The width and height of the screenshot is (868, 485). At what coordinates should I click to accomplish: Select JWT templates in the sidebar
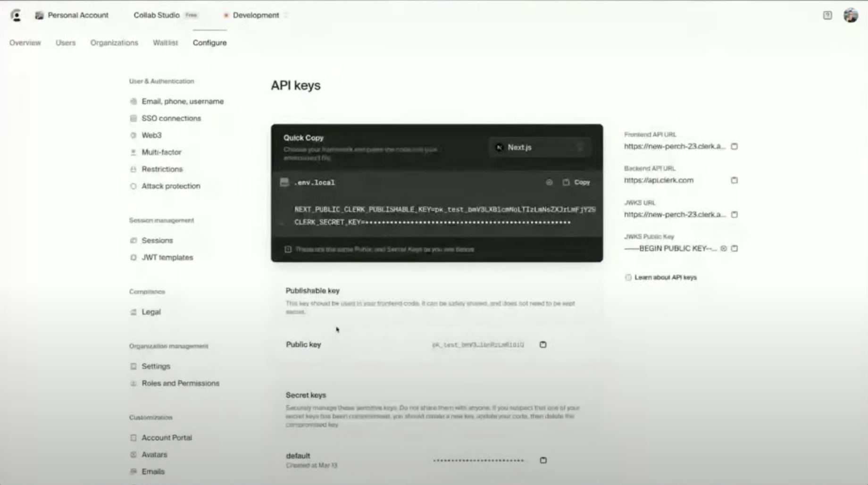tap(167, 257)
